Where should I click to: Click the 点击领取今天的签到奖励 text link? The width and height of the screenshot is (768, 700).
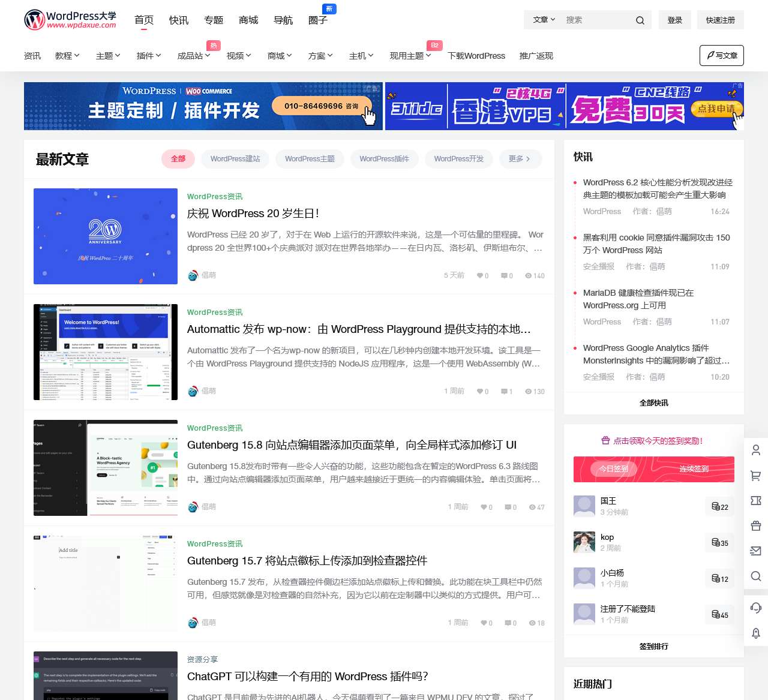pyautogui.click(x=658, y=441)
